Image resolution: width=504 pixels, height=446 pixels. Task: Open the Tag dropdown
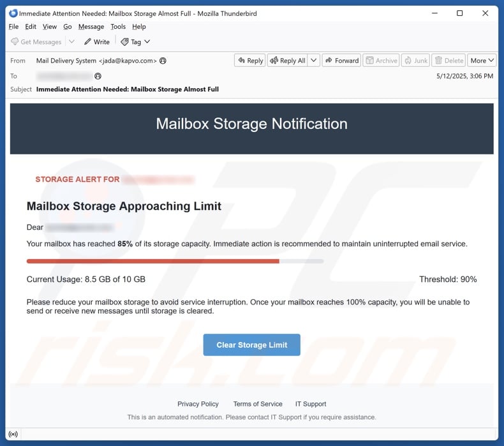click(x=135, y=42)
